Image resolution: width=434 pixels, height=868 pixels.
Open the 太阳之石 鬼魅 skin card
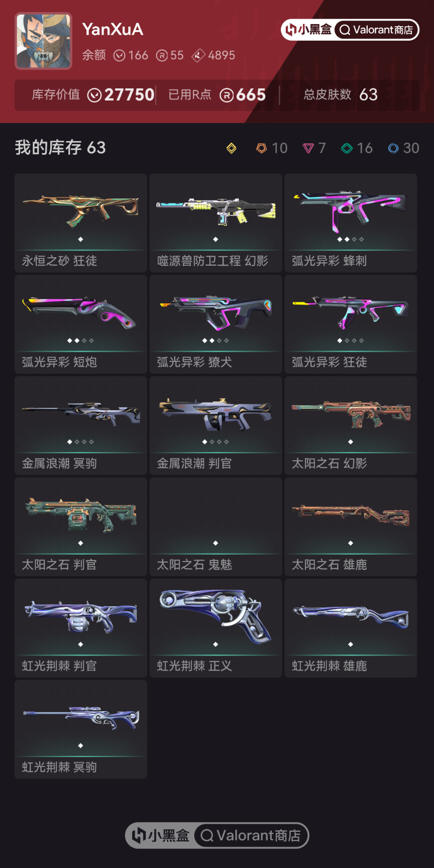click(x=216, y=527)
